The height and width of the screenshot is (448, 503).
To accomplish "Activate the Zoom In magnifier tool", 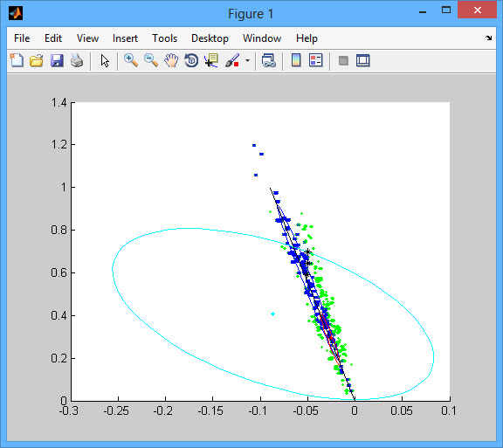I will [131, 60].
